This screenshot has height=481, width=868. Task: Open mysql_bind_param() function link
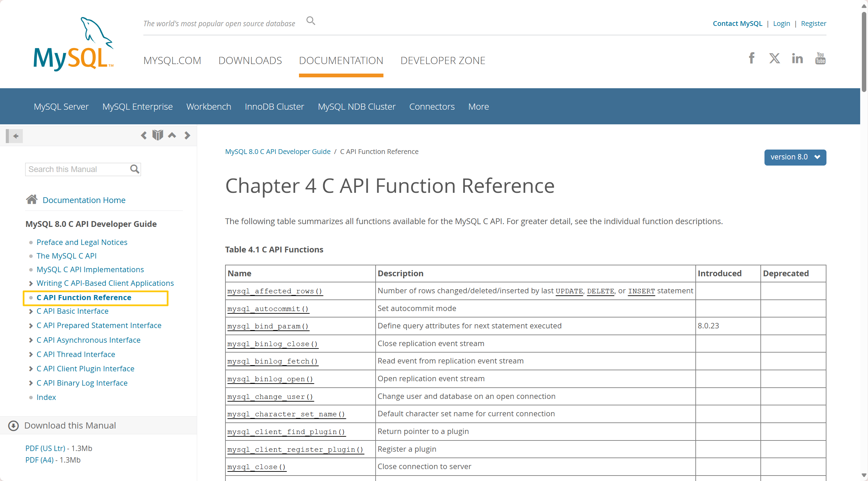[x=268, y=326]
